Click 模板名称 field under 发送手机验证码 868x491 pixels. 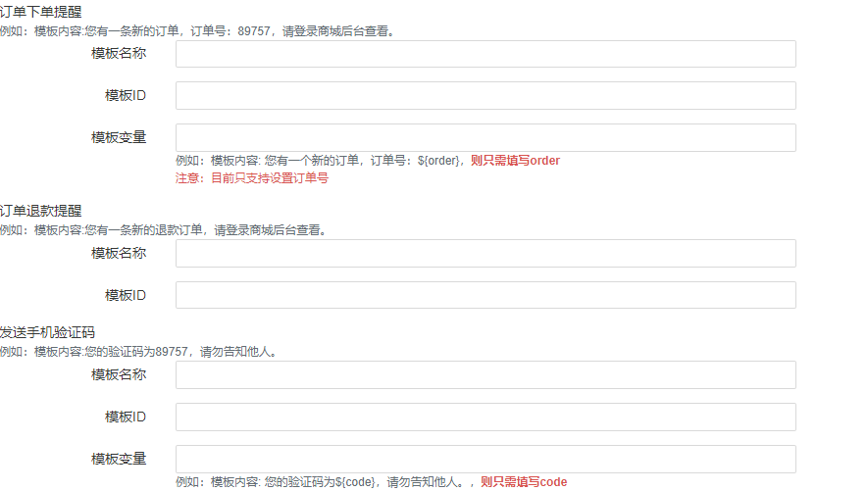pos(485,375)
